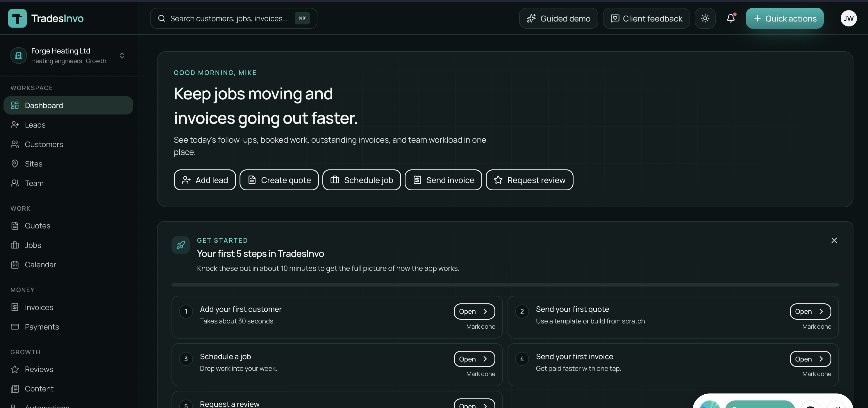Click the Request review button

tap(529, 180)
